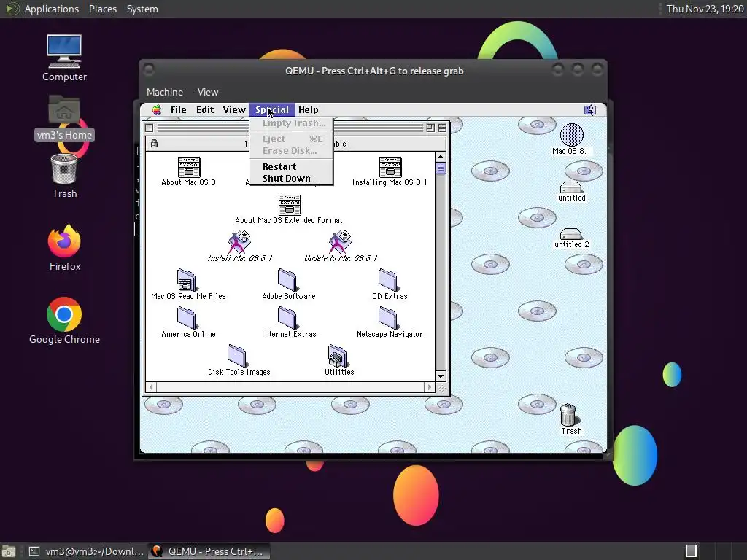Open the Mac OS Read Me Files folder
747x560 pixels.
click(x=186, y=280)
